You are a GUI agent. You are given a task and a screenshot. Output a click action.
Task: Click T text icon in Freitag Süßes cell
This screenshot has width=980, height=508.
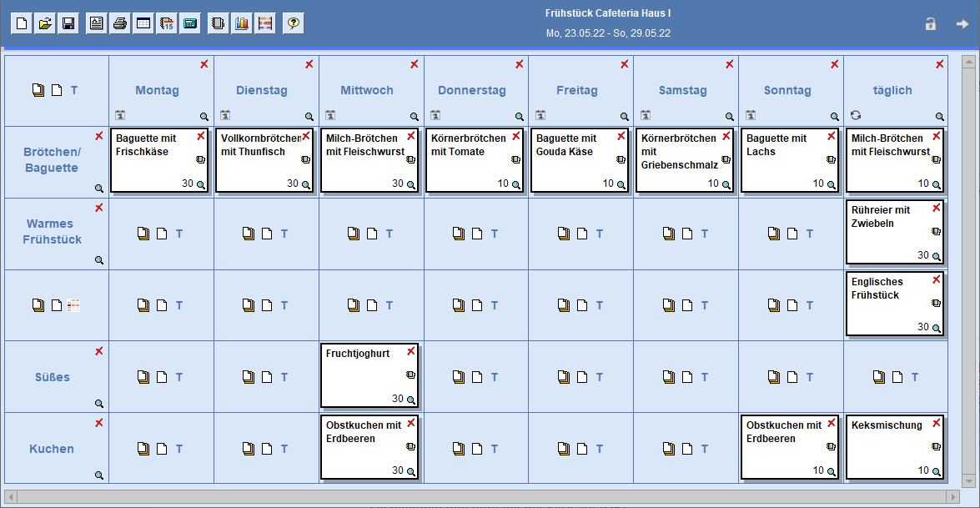point(600,377)
